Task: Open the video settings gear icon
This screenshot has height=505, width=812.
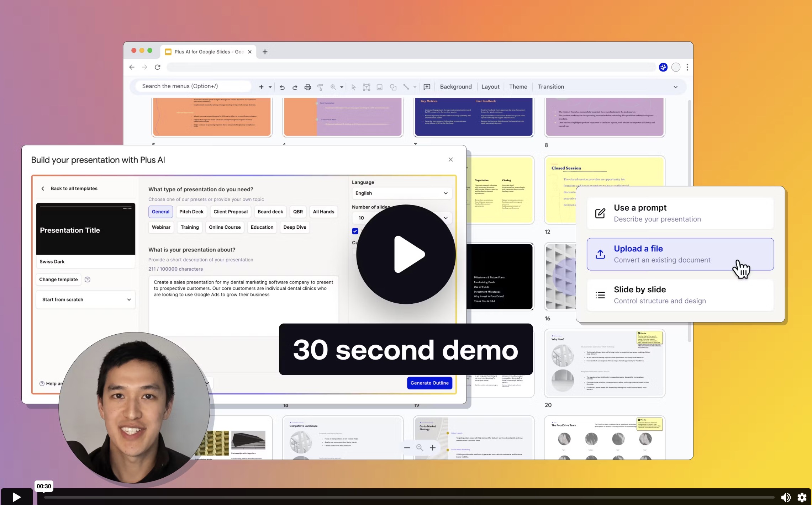Action: click(802, 497)
